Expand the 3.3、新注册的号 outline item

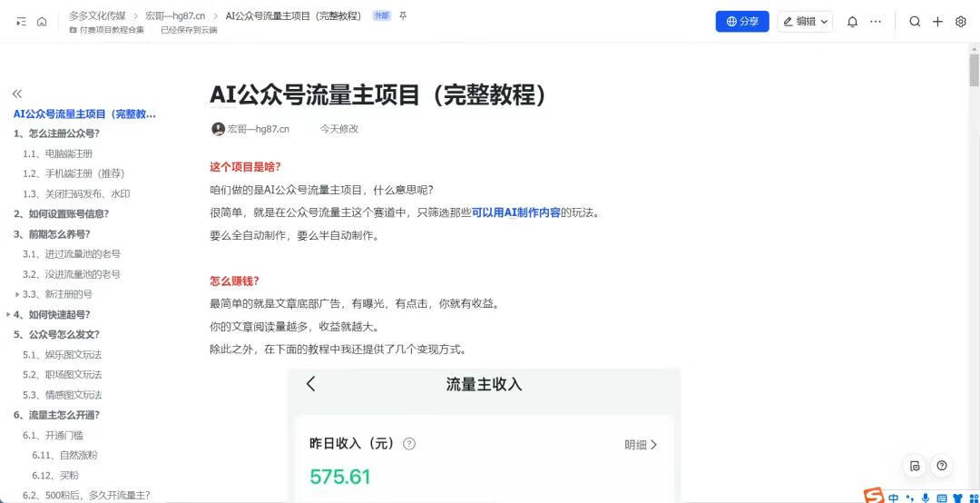coord(16,294)
